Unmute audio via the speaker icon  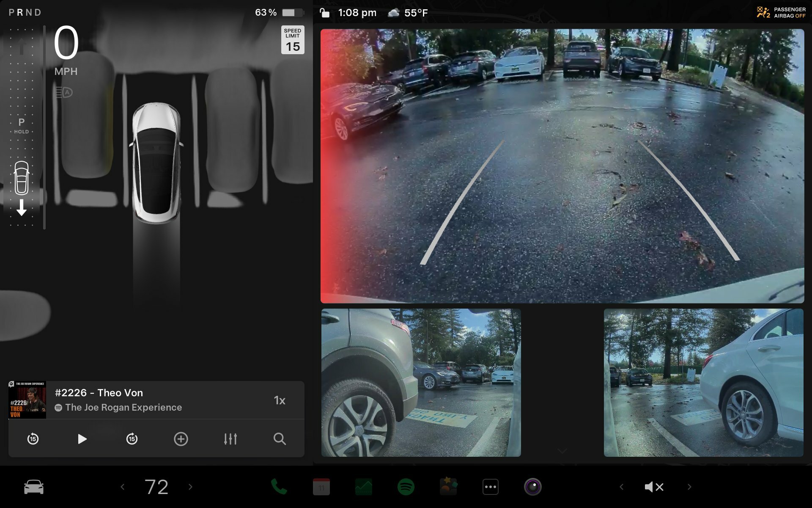click(x=654, y=487)
